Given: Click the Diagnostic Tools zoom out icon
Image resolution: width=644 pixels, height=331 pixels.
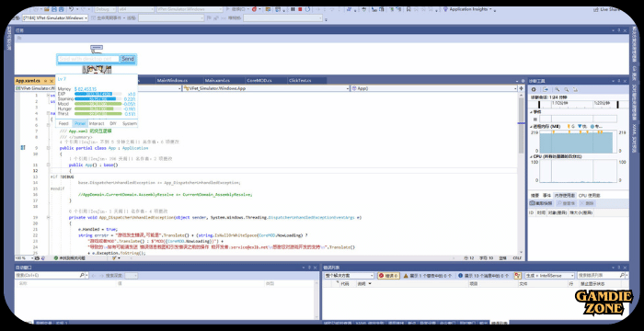Looking at the screenshot, I should coord(567,89).
